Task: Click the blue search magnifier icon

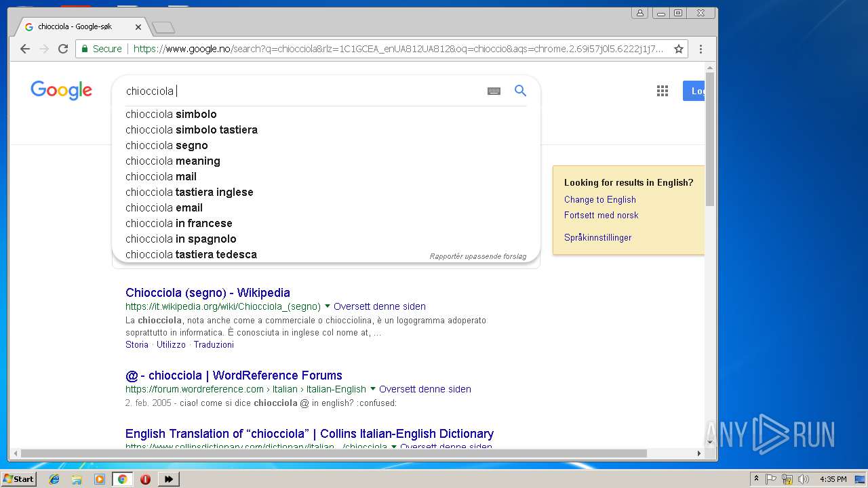Action: coord(520,91)
